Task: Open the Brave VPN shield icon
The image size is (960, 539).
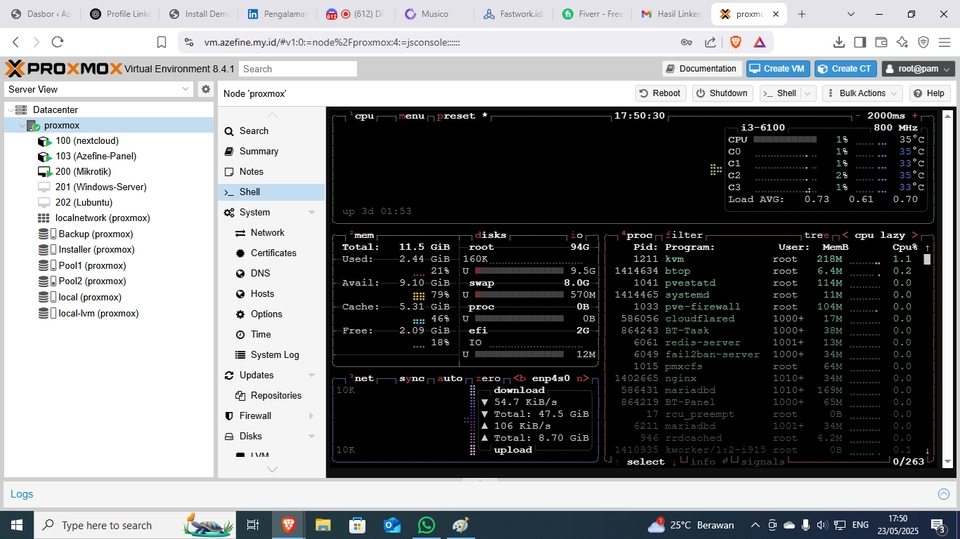Action: coord(923,42)
